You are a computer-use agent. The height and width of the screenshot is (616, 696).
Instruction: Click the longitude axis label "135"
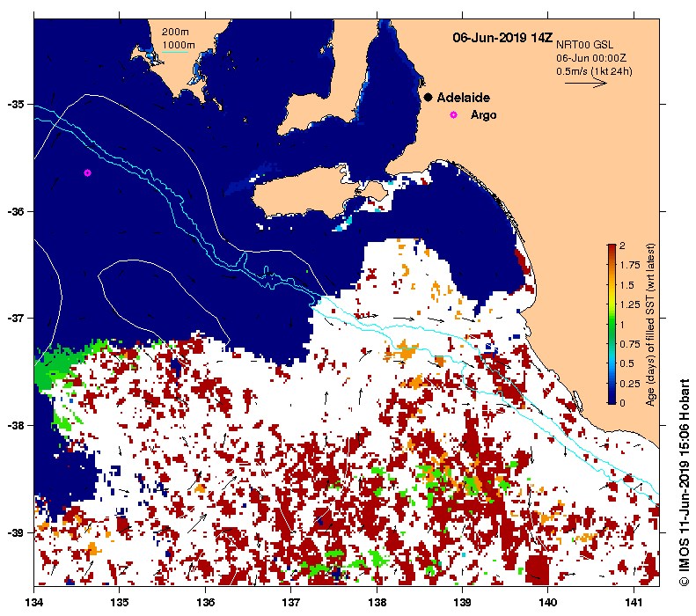(x=120, y=602)
